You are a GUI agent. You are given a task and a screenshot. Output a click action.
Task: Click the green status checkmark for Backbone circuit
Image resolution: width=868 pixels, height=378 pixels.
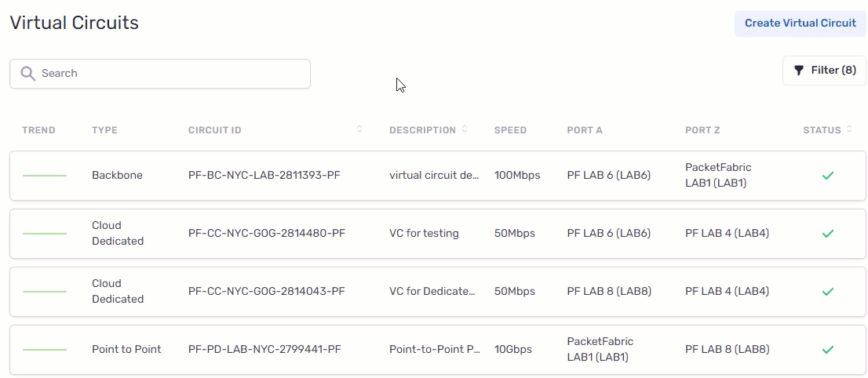pyautogui.click(x=827, y=176)
